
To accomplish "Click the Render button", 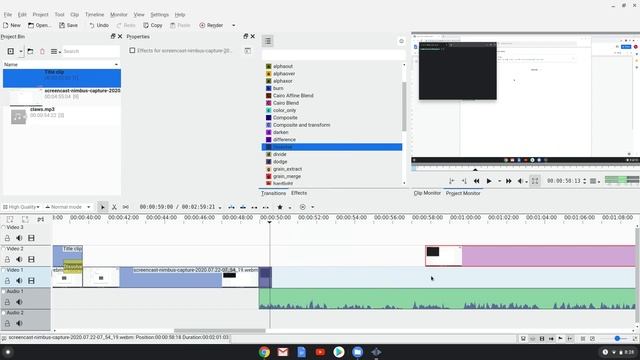I will [211, 25].
